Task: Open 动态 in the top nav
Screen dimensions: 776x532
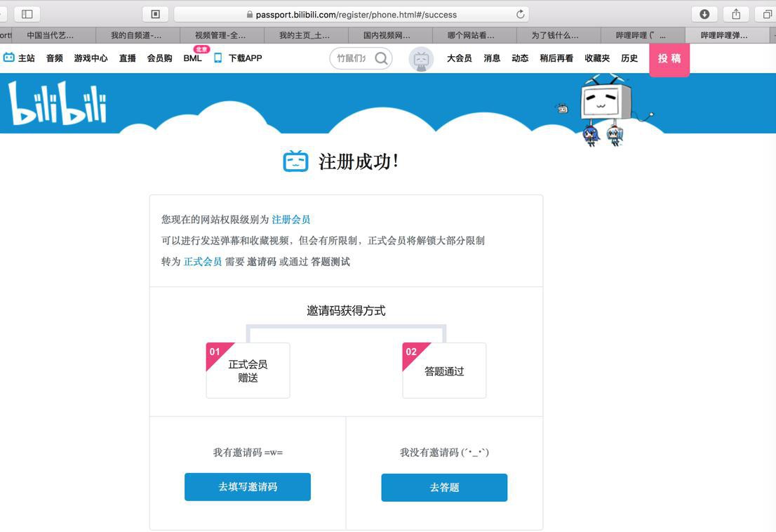Action: coord(520,58)
